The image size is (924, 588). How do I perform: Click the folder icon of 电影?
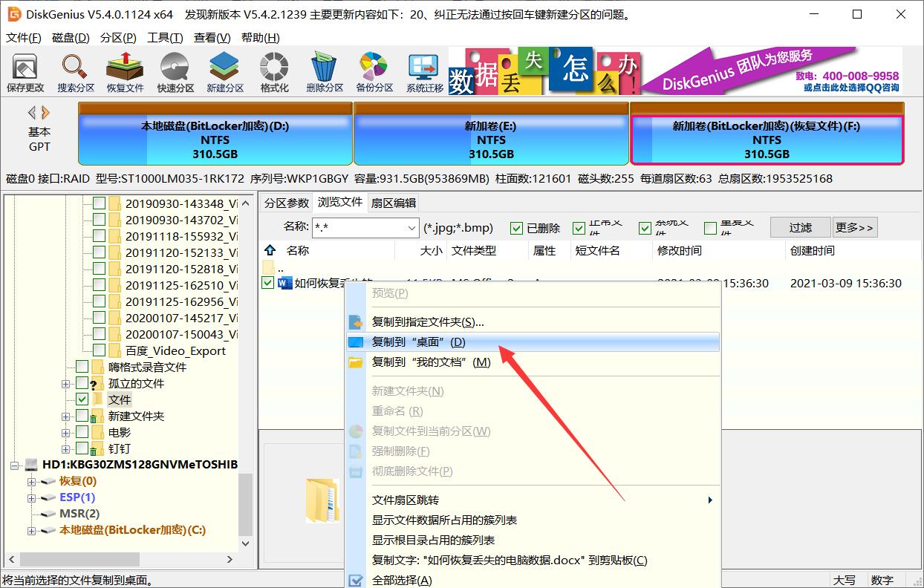click(99, 432)
